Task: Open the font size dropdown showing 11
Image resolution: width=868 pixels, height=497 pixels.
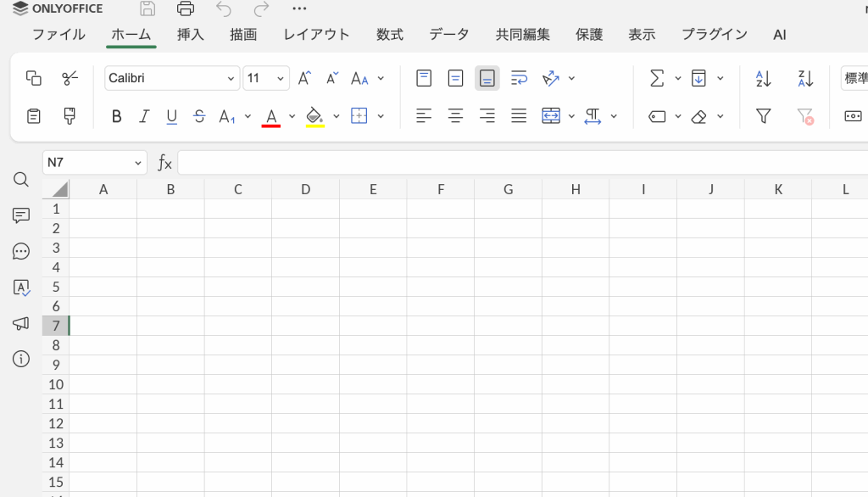Action: point(281,78)
